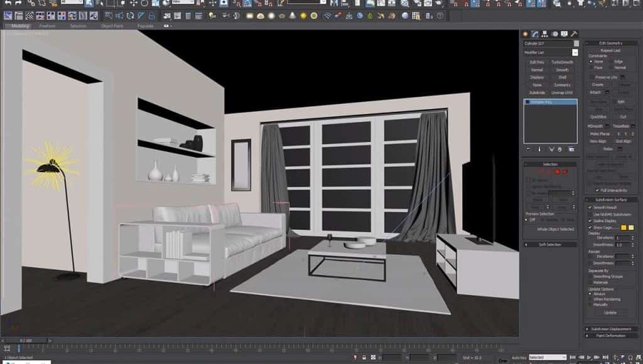Expand the Paint Deformation rollout
Image resolution: width=643 pixels, height=364 pixels.
pos(612,336)
